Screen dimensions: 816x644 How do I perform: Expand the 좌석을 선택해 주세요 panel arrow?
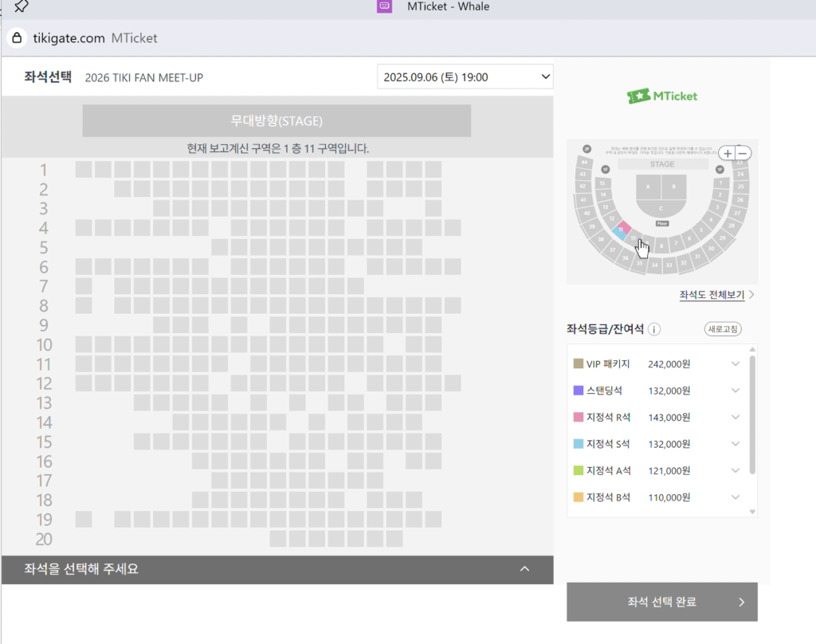(524, 569)
